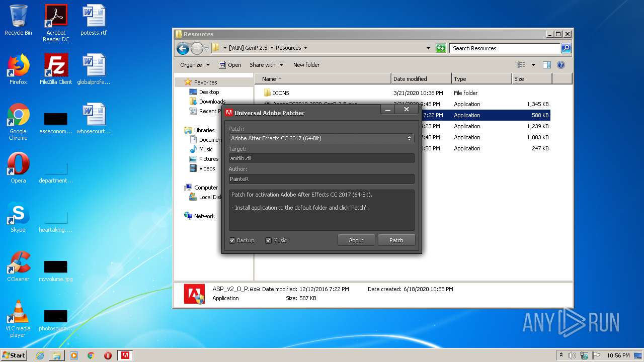Select Network in the navigation pane
This screenshot has width=644, height=362.
(204, 216)
